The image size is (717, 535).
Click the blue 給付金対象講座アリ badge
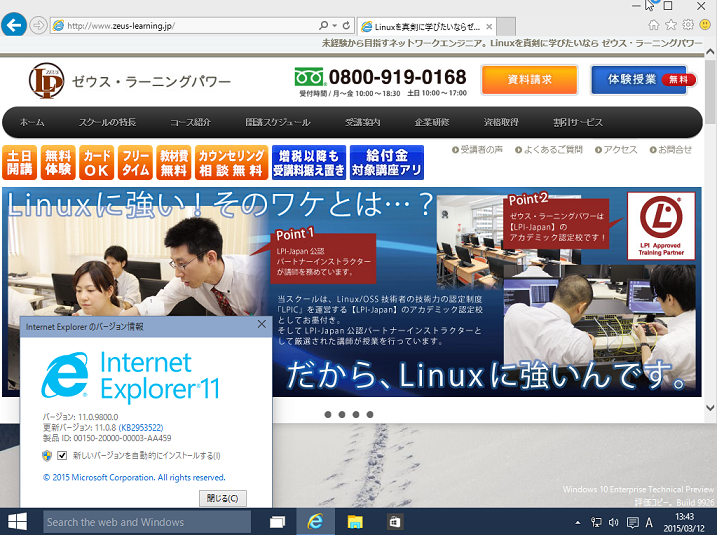(x=387, y=162)
